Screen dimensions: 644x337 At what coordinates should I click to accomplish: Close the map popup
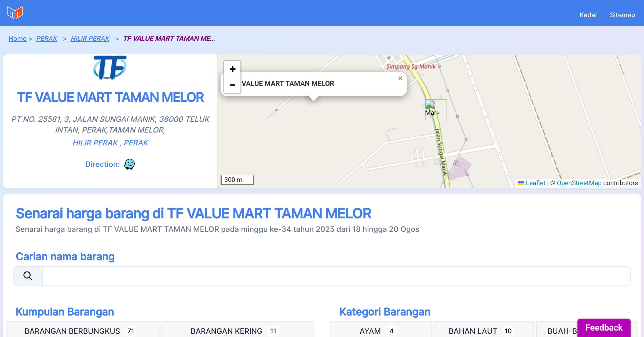[x=400, y=78]
